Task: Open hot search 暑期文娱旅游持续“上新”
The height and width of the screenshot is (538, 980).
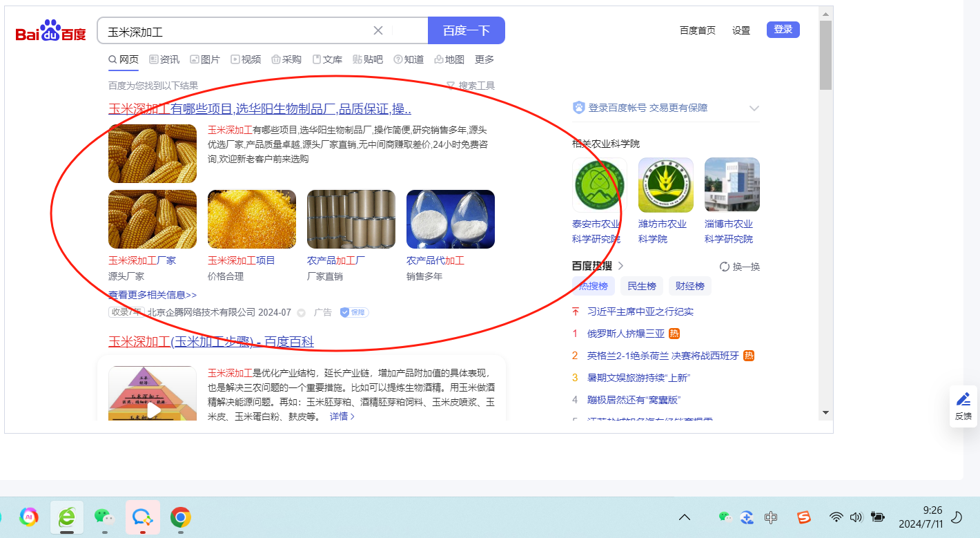Action: point(639,378)
